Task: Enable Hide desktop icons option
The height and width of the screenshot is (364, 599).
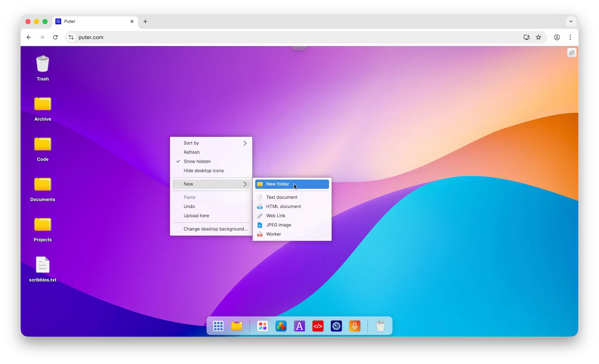Action: click(204, 171)
